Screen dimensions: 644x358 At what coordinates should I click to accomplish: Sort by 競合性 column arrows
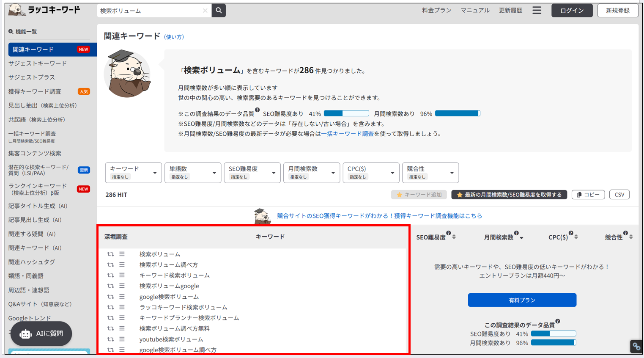point(631,237)
